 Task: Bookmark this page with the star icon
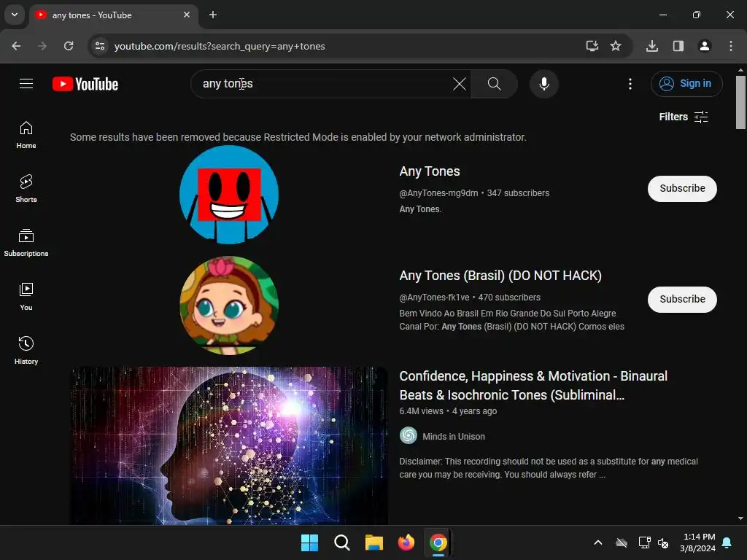(616, 46)
